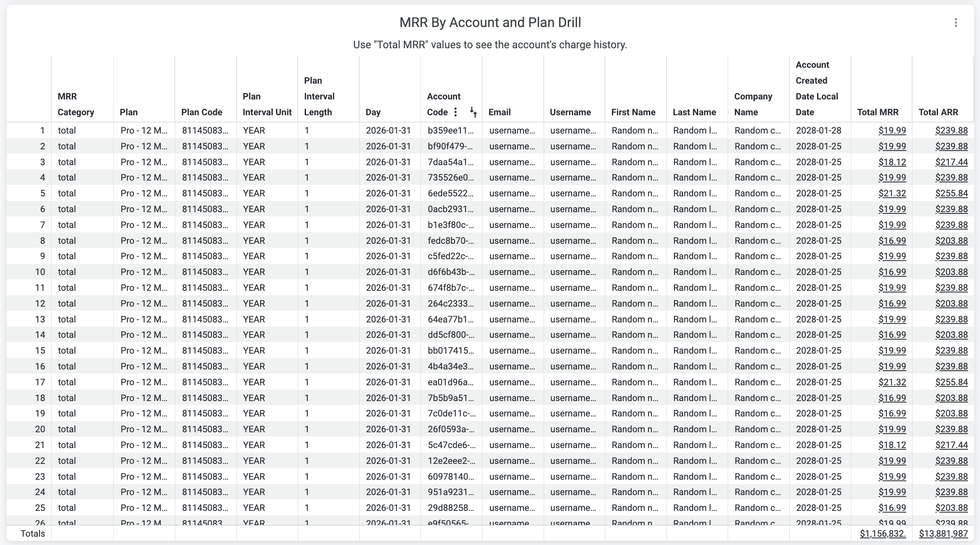Screen dimensions: 980x545
Task: Click the Total MRR column header
Action: point(878,112)
